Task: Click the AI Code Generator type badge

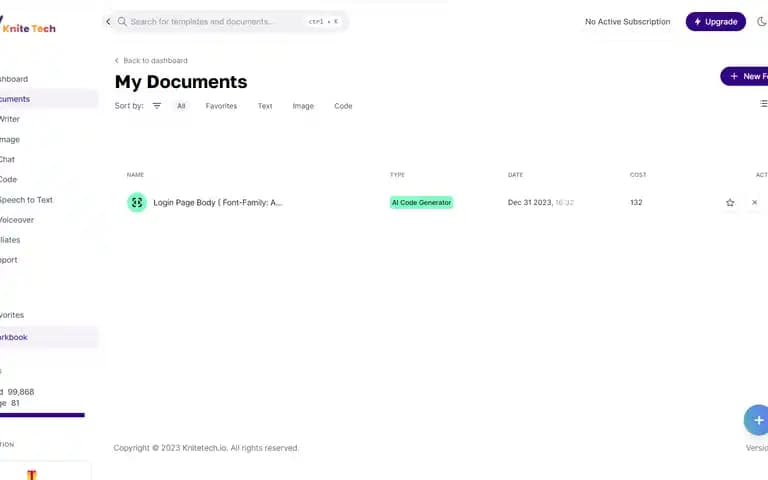Action: click(421, 202)
